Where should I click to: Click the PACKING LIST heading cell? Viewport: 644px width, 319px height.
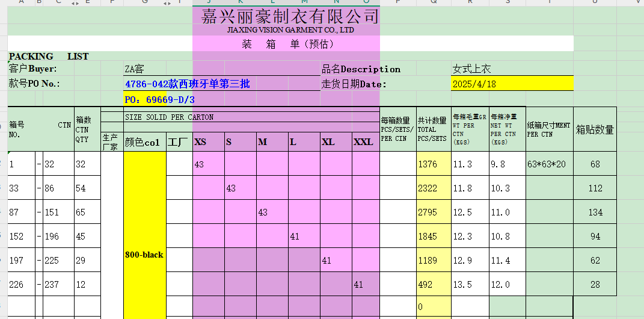click(x=48, y=57)
